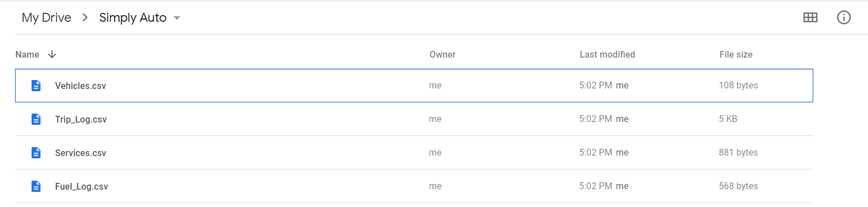Click the Vehicles.csv file icon
The width and height of the screenshot is (868, 207).
coord(36,86)
